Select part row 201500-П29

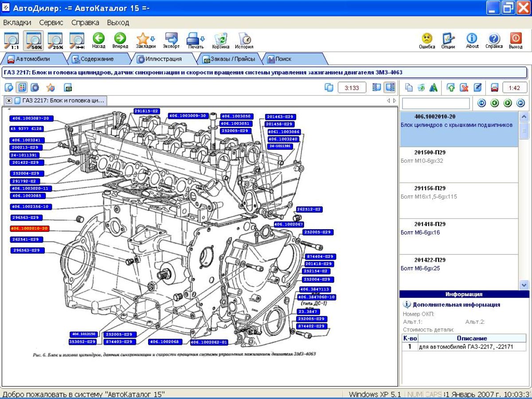(459, 165)
